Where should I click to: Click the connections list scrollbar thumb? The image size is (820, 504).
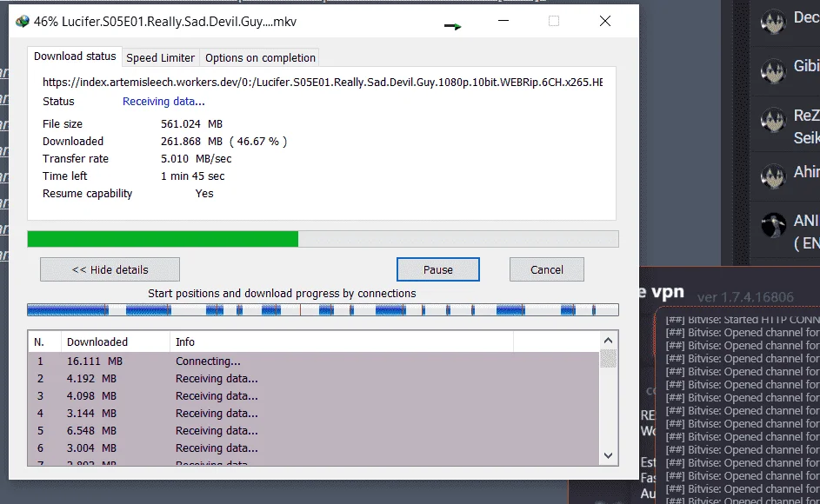(x=608, y=358)
